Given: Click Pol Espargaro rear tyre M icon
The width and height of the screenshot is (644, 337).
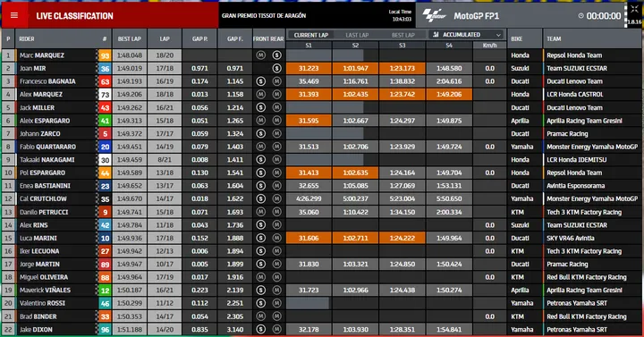Looking at the screenshot, I should pyautogui.click(x=276, y=173).
